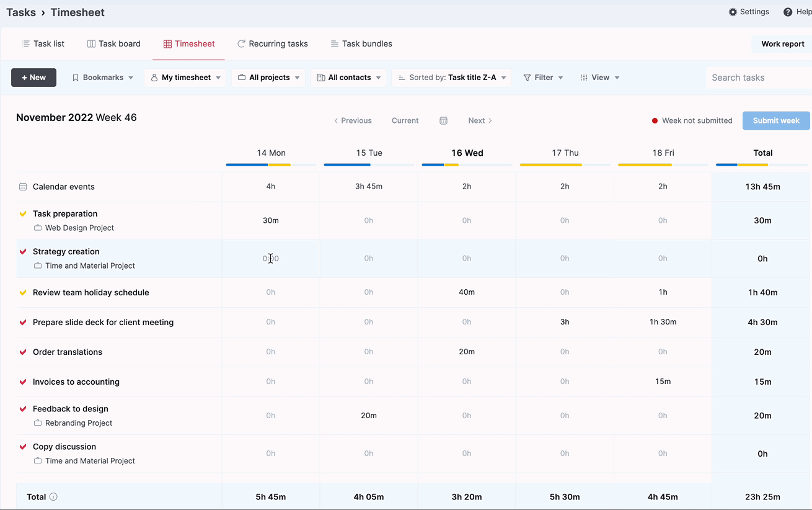Open the My timesheet dropdown
Image resolution: width=812 pixels, height=510 pixels.
pos(186,78)
